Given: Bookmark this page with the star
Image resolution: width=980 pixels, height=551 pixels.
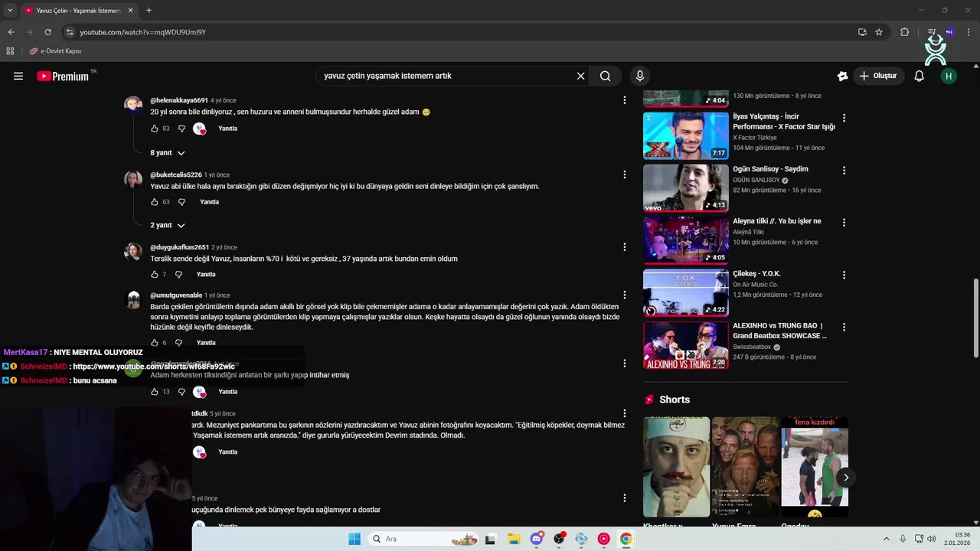Looking at the screenshot, I should [x=879, y=32].
